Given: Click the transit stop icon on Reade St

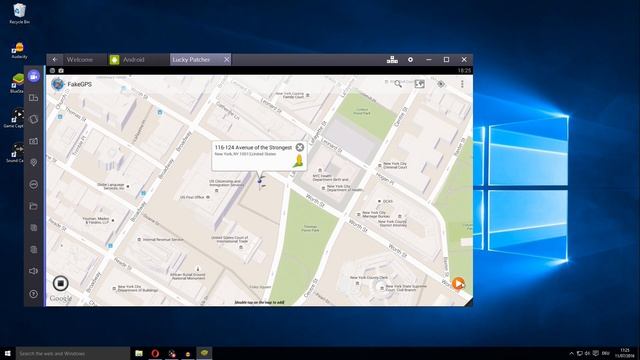Looking at the screenshot, I should pos(110,246).
